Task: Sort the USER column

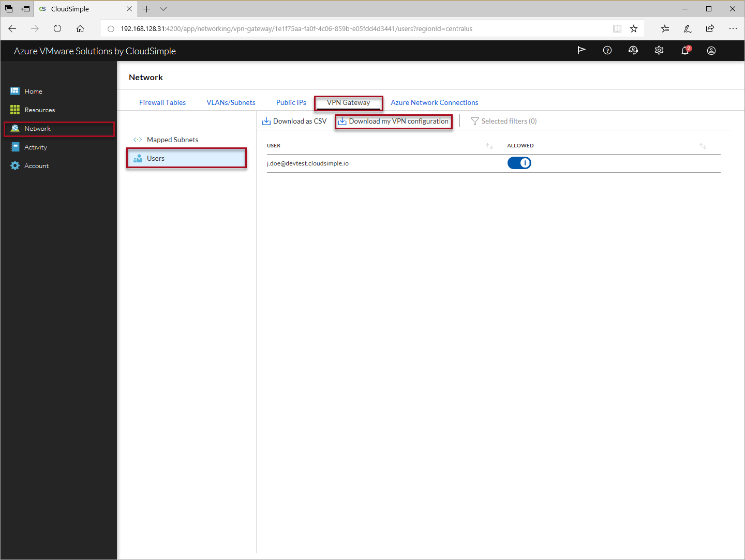Action: coord(489,145)
